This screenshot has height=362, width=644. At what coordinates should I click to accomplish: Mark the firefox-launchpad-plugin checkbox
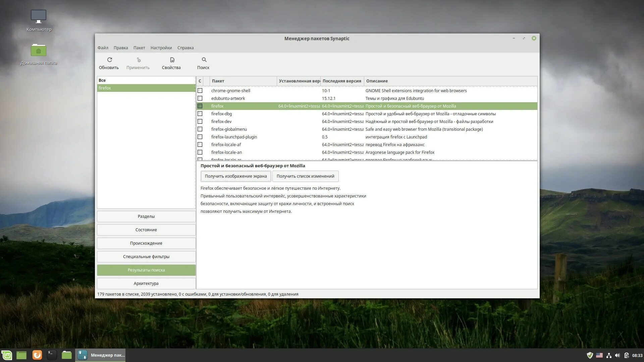200,137
